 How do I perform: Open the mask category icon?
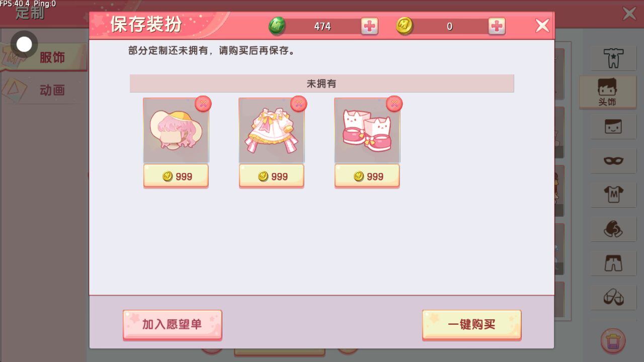click(x=613, y=161)
